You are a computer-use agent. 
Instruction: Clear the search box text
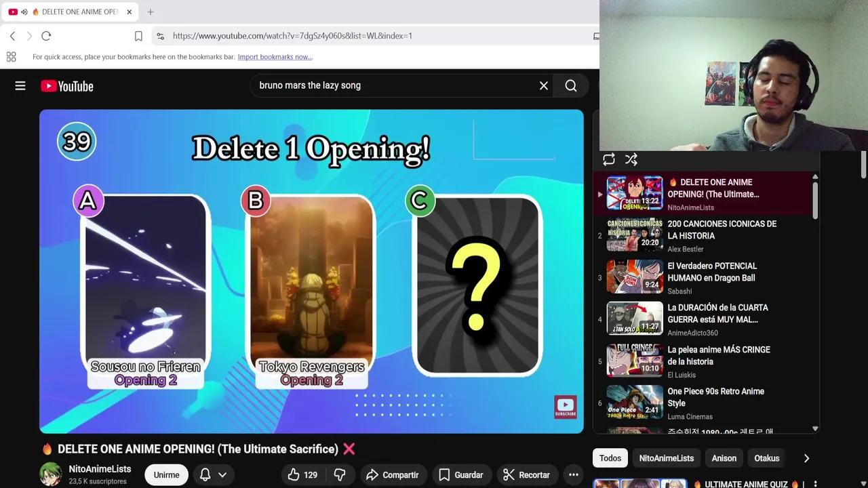544,85
